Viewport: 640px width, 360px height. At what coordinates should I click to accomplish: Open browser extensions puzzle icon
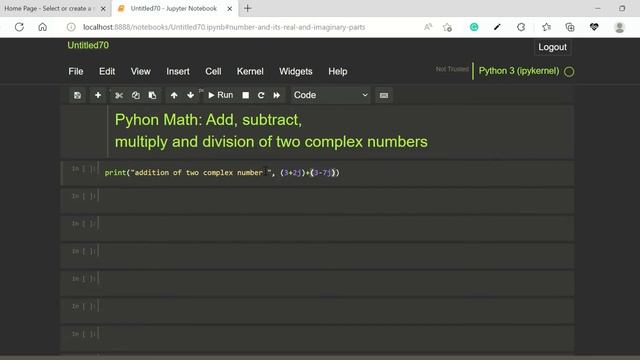pos(521,27)
